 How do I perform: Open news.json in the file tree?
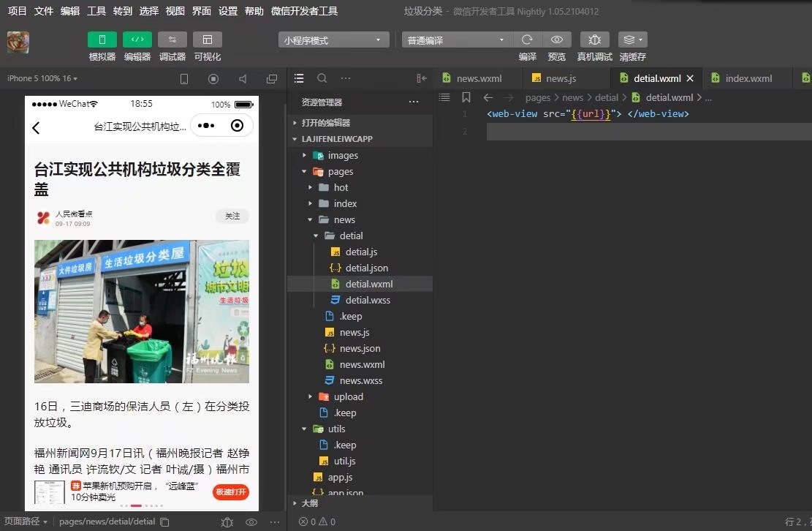(360, 348)
